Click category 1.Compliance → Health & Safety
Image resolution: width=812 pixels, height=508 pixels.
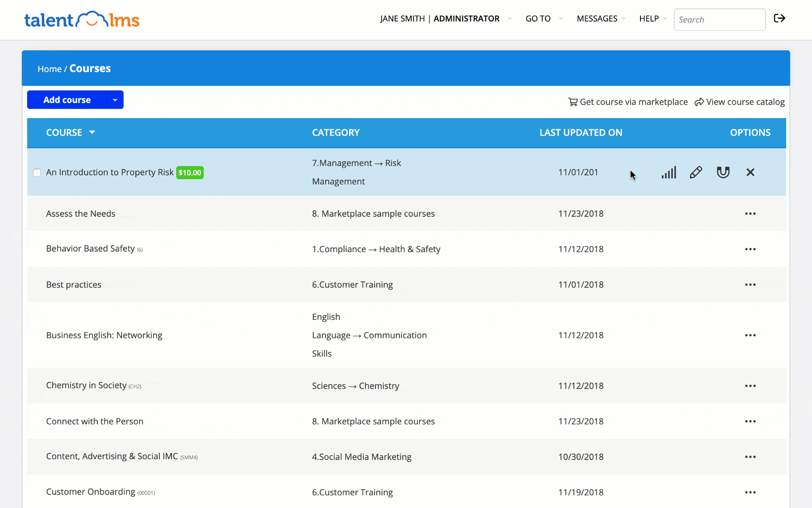click(x=376, y=249)
